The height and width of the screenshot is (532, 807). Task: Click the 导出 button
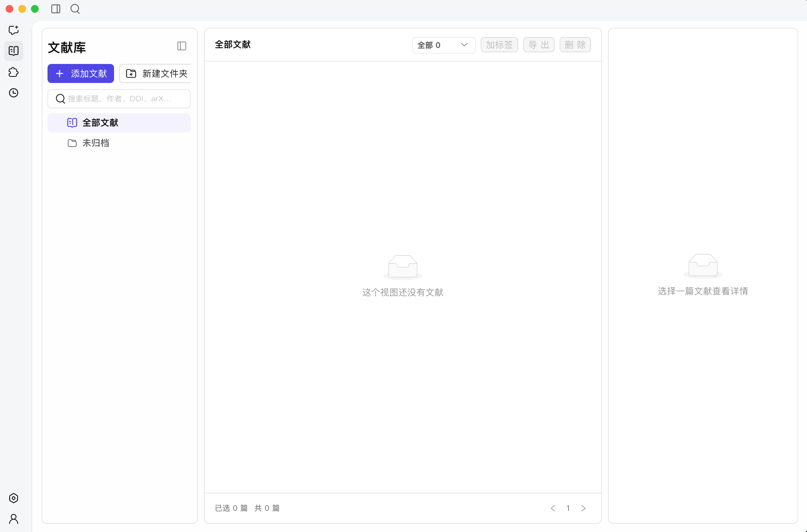click(538, 45)
